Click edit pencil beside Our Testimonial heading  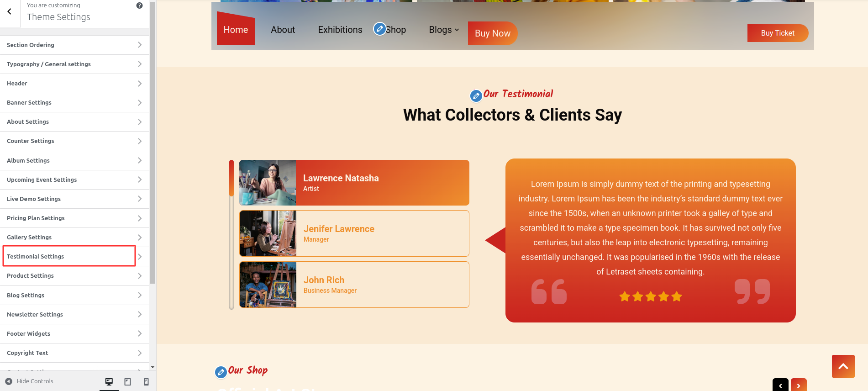click(x=476, y=95)
